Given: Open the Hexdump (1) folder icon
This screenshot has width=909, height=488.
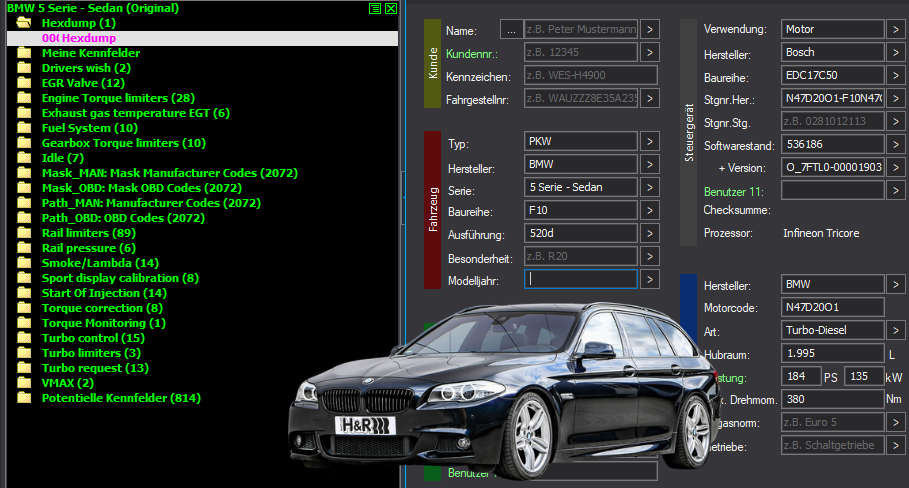Looking at the screenshot, I should pos(24,23).
